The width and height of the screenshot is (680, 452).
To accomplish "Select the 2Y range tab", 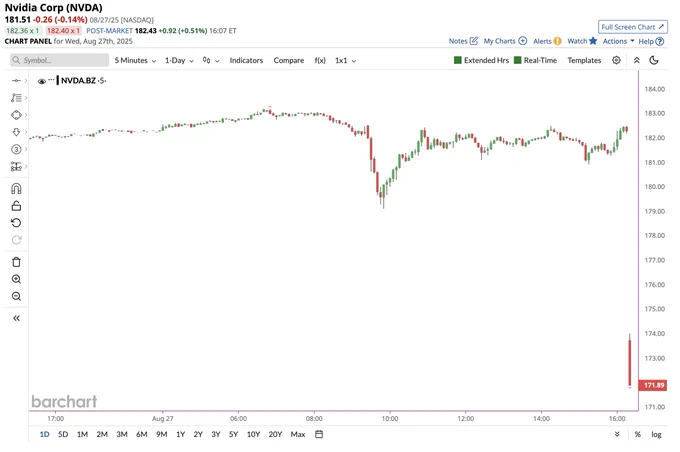I will click(x=198, y=434).
